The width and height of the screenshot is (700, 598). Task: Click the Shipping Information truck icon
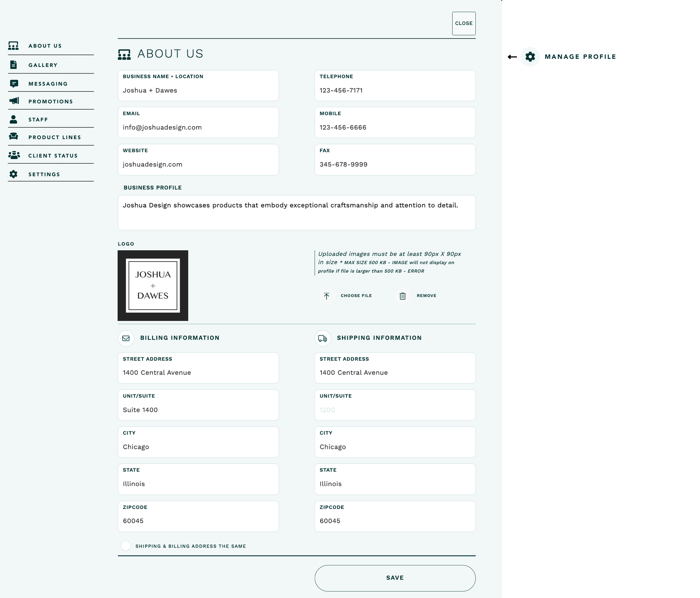tap(322, 338)
